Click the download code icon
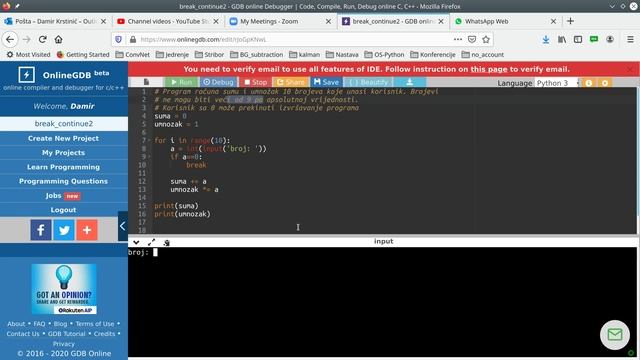 [409, 82]
